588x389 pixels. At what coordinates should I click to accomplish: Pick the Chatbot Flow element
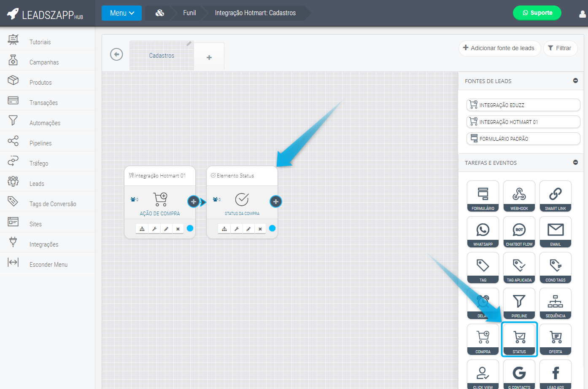pos(519,232)
